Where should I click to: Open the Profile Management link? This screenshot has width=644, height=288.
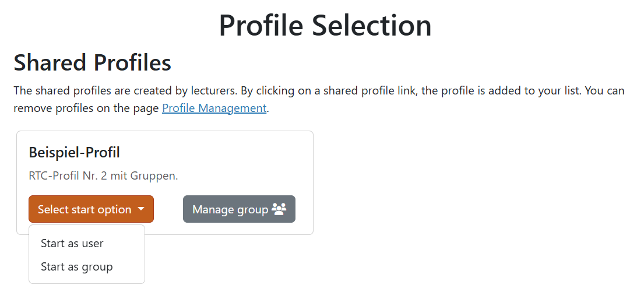point(214,108)
